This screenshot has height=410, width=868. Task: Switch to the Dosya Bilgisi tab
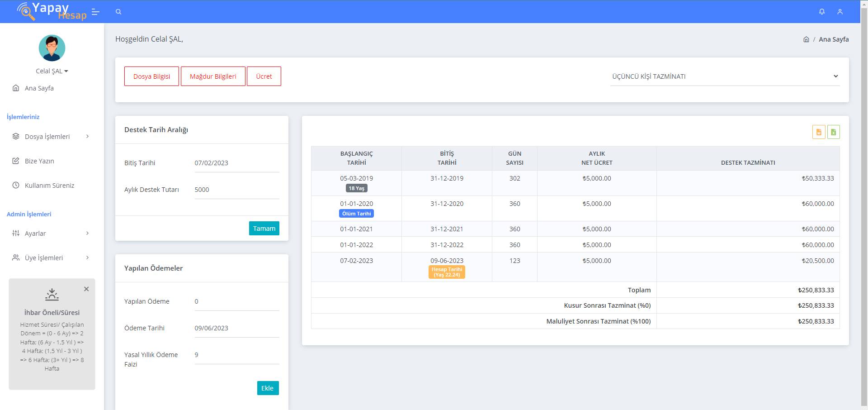(151, 76)
